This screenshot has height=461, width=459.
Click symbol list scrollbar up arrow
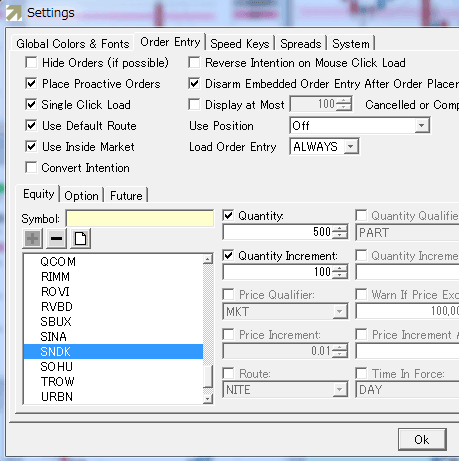click(208, 259)
